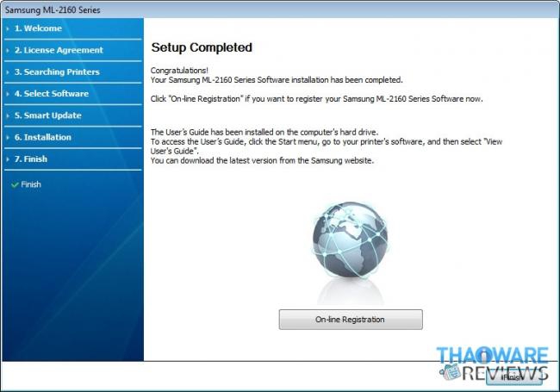
Task: Click the arrow beside 2. License Agreement
Action: click(8, 50)
